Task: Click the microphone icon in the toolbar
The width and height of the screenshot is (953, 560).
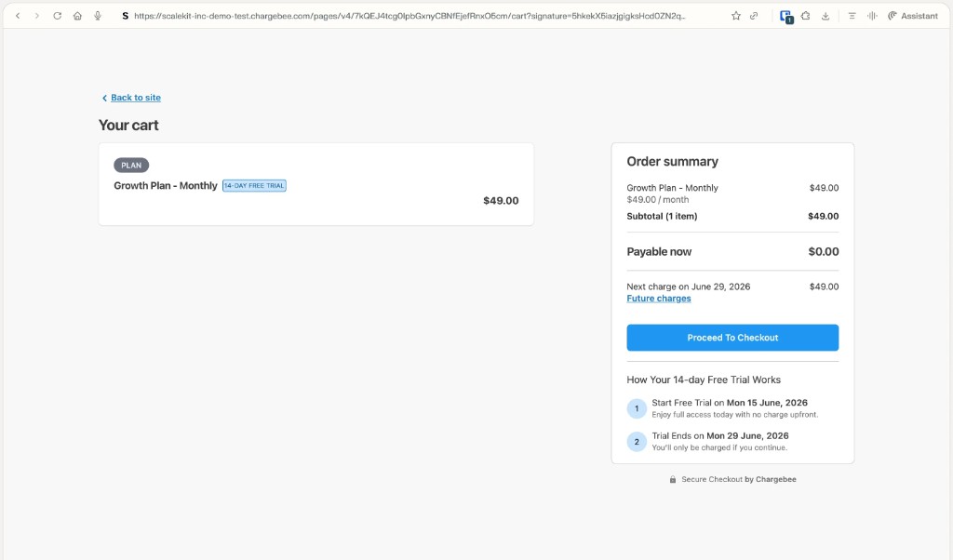Action: click(x=97, y=16)
